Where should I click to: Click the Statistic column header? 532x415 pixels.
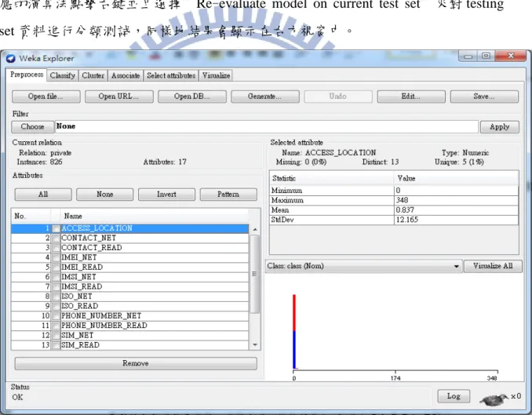tap(332, 179)
